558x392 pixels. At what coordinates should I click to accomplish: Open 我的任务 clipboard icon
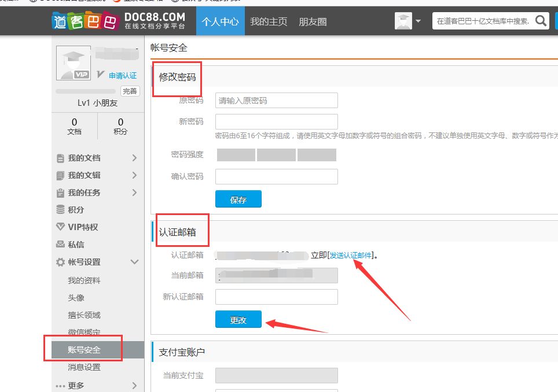pos(60,193)
